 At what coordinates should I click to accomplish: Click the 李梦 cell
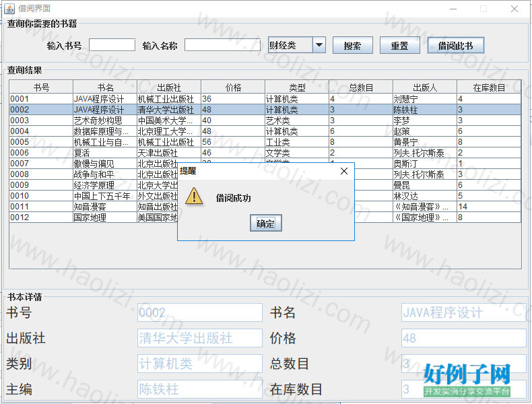[425, 121]
